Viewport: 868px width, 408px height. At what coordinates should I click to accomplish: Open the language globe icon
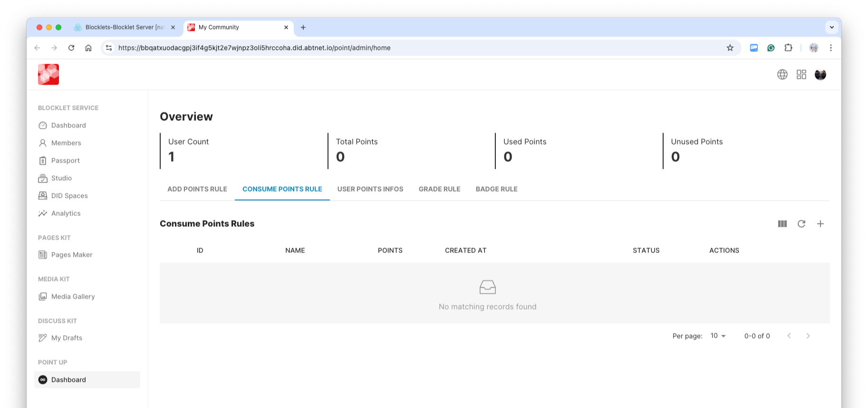point(782,75)
